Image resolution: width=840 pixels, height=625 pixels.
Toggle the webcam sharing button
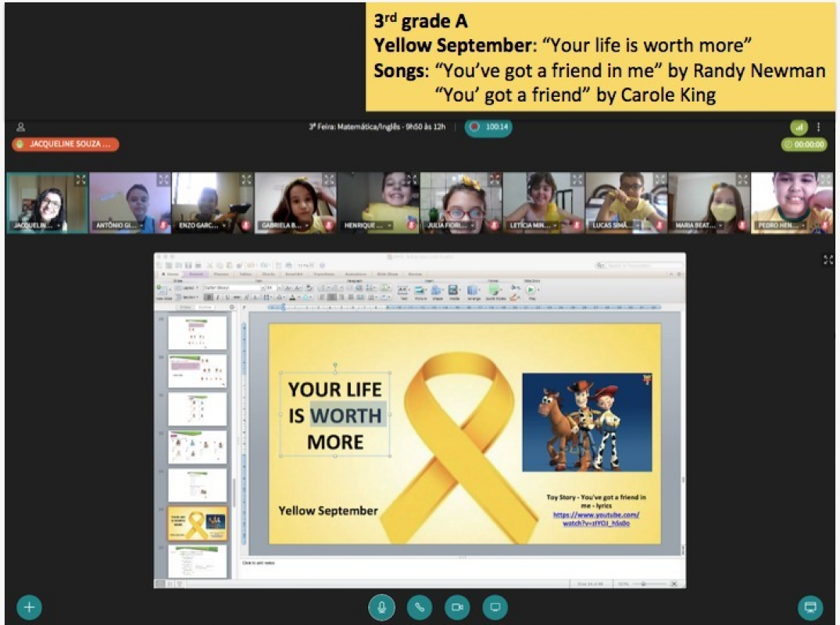pyautogui.click(x=457, y=607)
